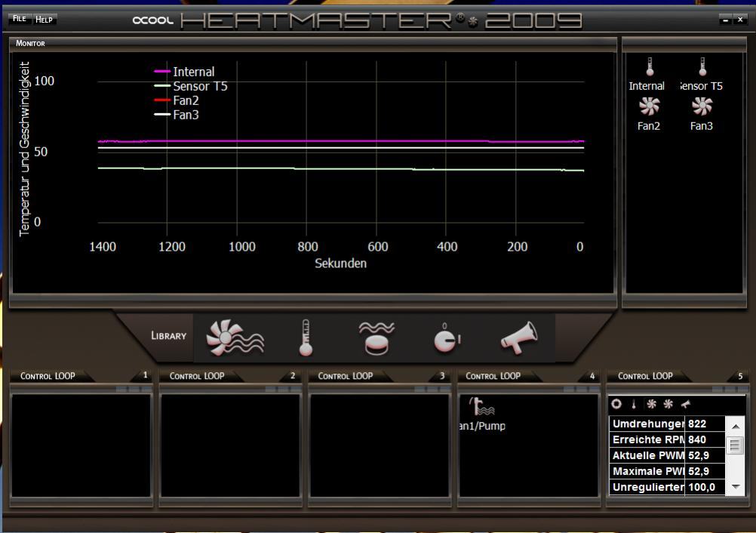Click the Monitor panel header
756x533 pixels.
[x=31, y=44]
